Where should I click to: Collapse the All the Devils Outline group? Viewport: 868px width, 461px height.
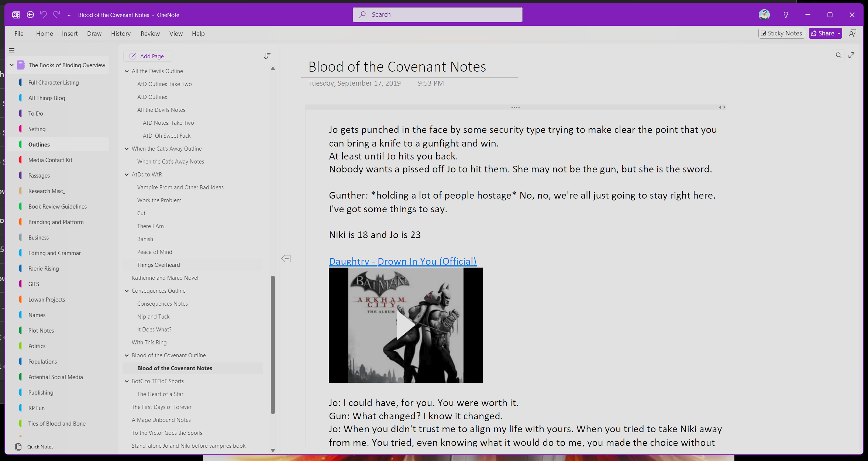tap(127, 71)
